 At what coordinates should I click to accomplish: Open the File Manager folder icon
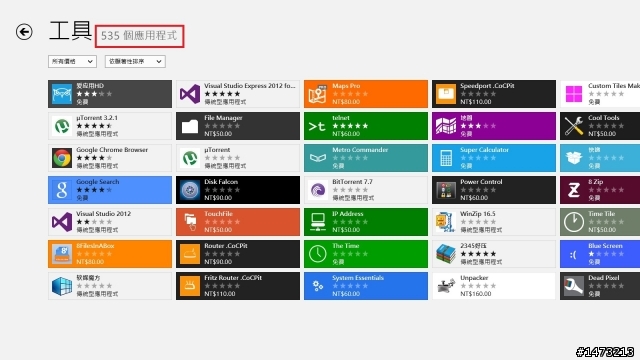coord(190,126)
